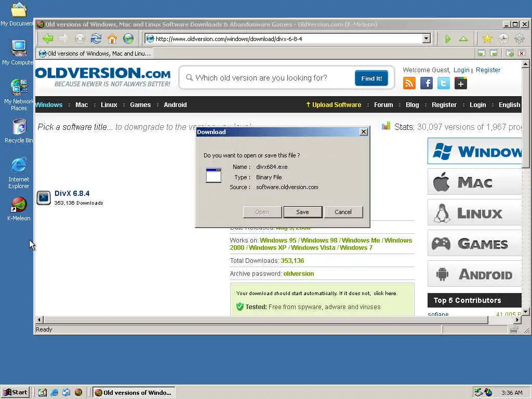The height and width of the screenshot is (399, 532).
Task: Click the green Go arrow beside address bar
Action: point(448,39)
